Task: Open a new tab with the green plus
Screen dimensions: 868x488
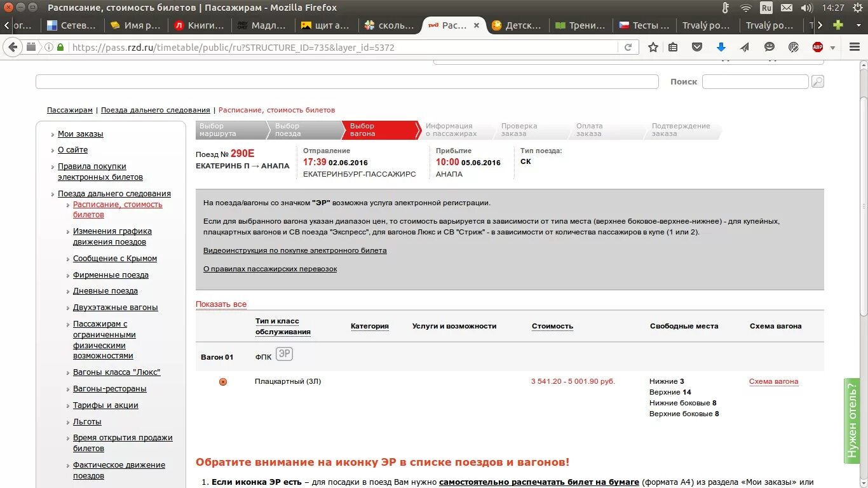Action: (x=839, y=25)
